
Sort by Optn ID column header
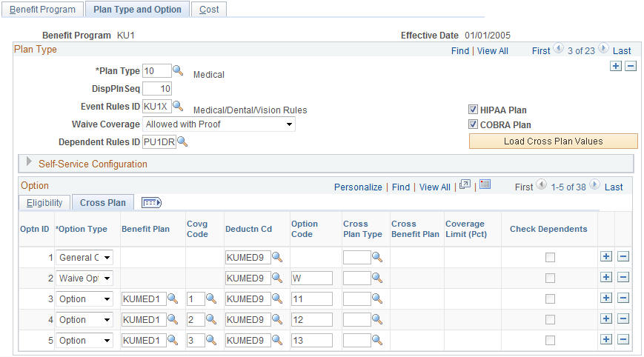[35, 229]
